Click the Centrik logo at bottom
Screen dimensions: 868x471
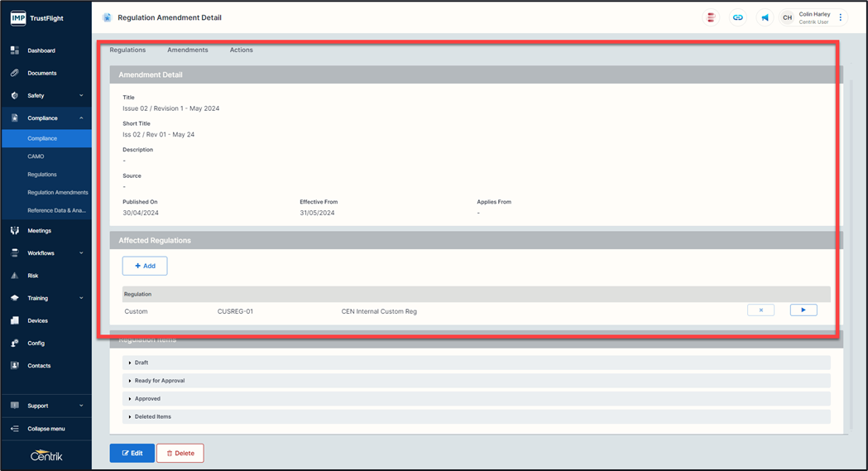(46, 455)
